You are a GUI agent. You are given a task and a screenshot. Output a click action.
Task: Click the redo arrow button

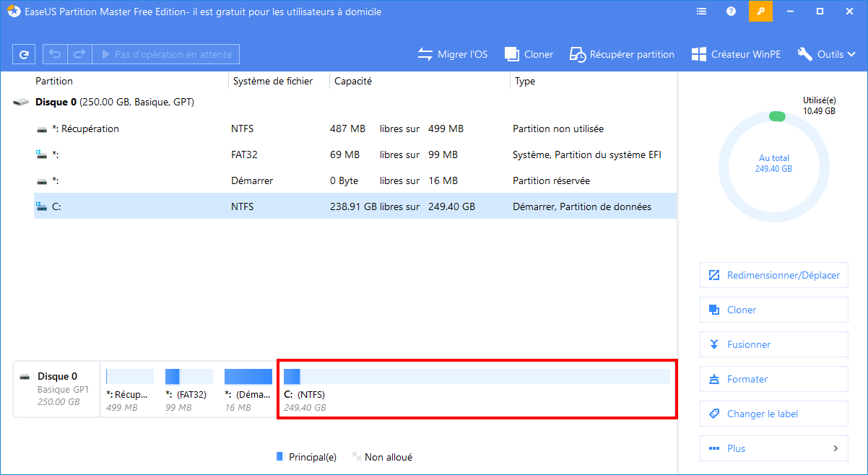[79, 54]
